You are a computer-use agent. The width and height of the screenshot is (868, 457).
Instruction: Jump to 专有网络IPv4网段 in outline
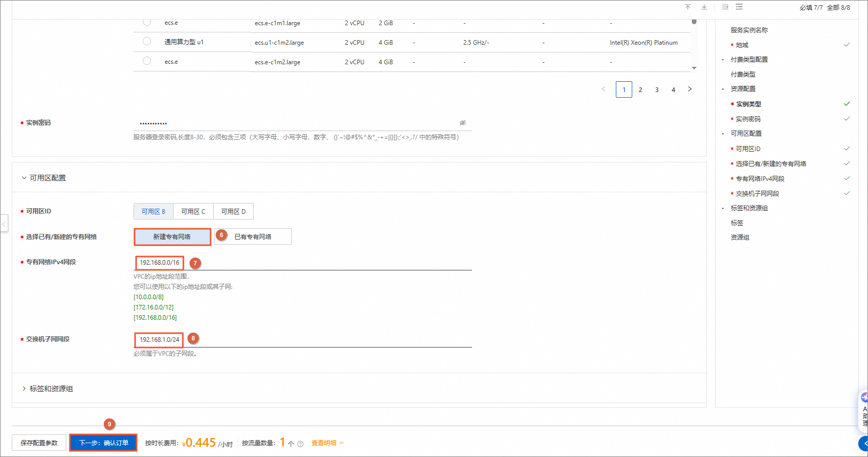[760, 179]
